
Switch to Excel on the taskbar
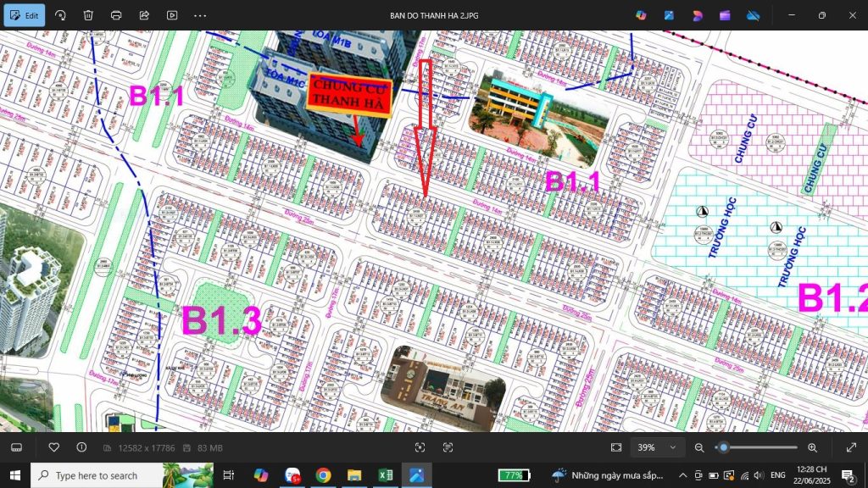click(x=386, y=475)
